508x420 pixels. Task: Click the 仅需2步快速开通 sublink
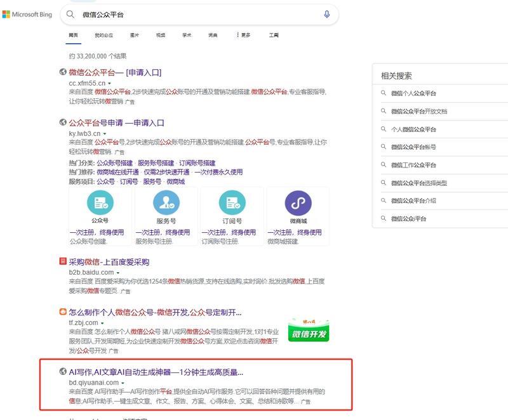pos(166,172)
